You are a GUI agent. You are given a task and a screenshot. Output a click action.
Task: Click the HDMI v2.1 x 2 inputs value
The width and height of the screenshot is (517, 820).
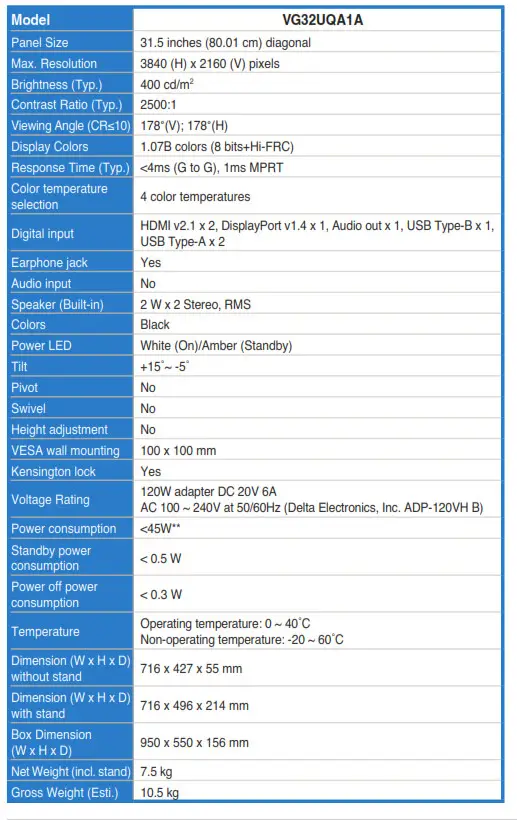click(x=317, y=234)
